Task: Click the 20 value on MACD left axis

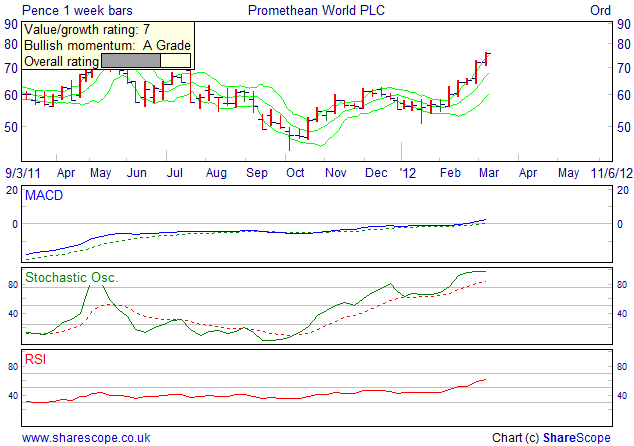Action: (x=12, y=190)
